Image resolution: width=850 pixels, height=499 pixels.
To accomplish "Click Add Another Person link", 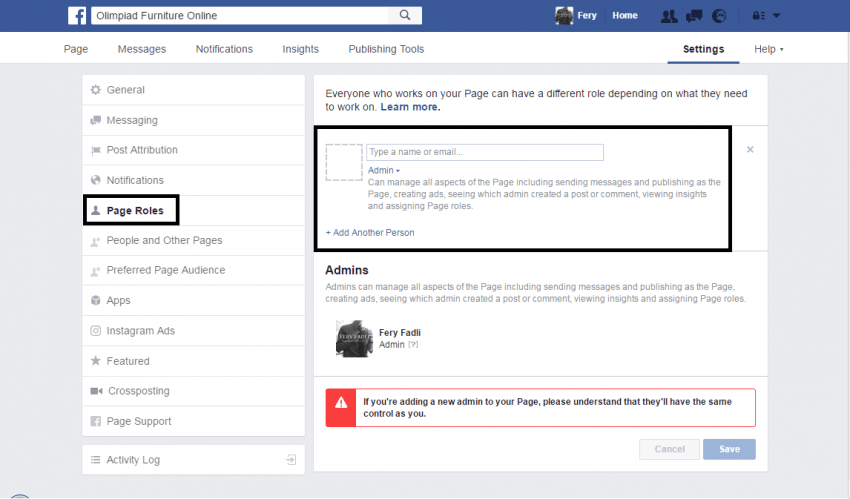I will pyautogui.click(x=370, y=233).
